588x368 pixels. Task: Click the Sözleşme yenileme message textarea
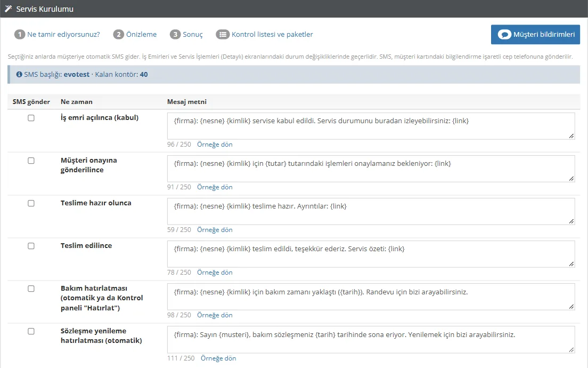[371, 340]
